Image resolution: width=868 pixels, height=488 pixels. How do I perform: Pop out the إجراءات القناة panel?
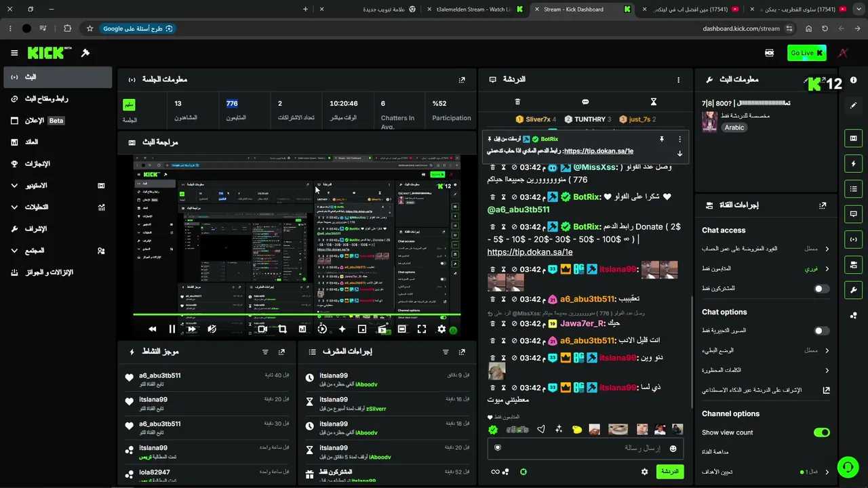pos(823,205)
